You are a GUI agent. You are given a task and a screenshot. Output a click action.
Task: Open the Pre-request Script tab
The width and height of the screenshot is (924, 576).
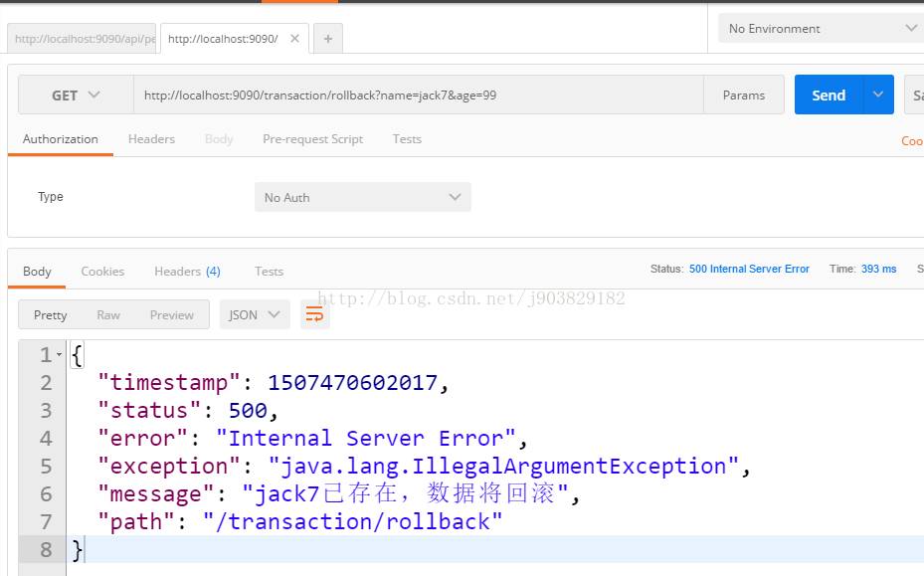312,139
